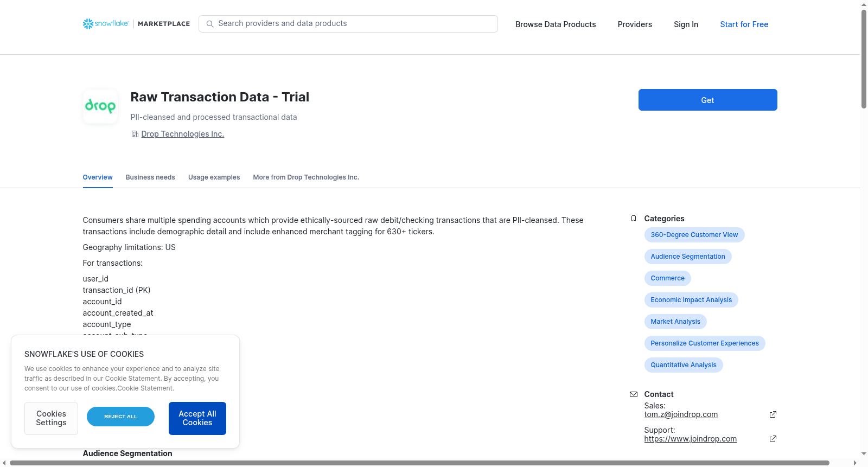
Task: Click the scroll right arrow
Action: [x=856, y=463]
